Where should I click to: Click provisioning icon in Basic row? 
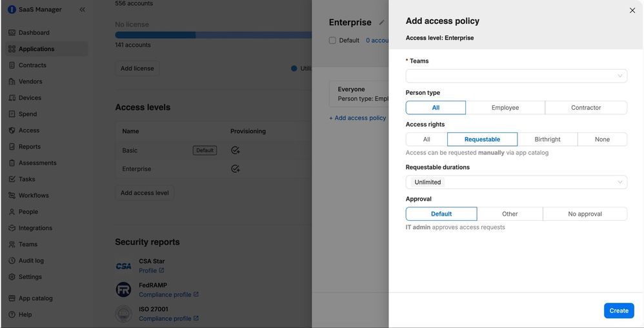pos(236,150)
